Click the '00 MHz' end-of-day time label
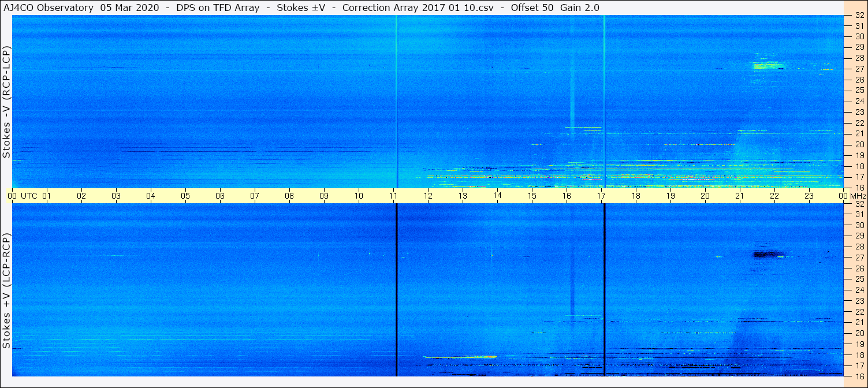The width and height of the screenshot is (868, 388). pos(853,196)
